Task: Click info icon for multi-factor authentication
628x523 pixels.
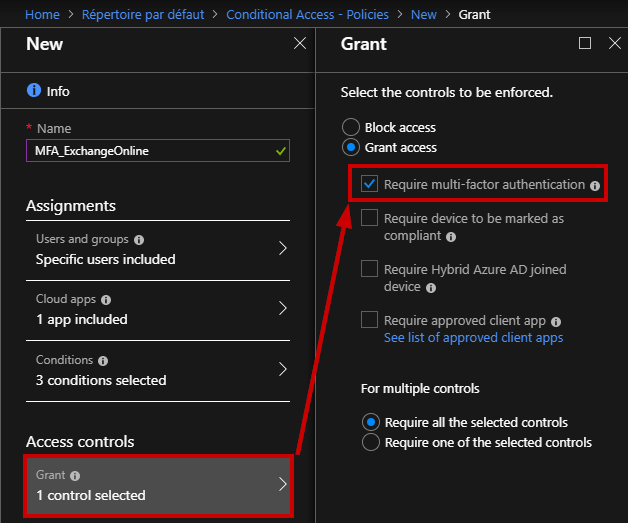Action: pos(595,186)
